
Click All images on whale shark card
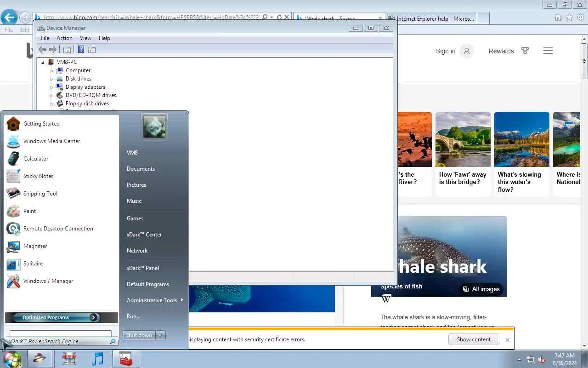coord(481,289)
